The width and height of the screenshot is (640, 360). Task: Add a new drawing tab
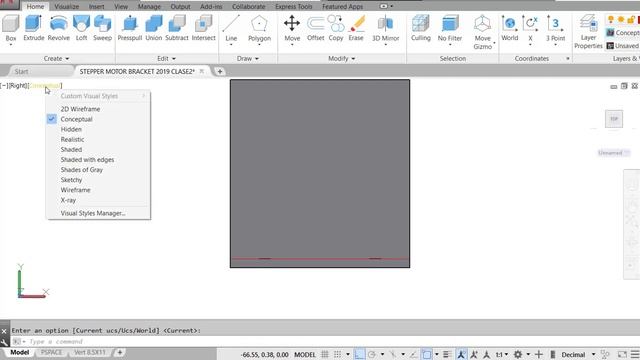click(220, 71)
